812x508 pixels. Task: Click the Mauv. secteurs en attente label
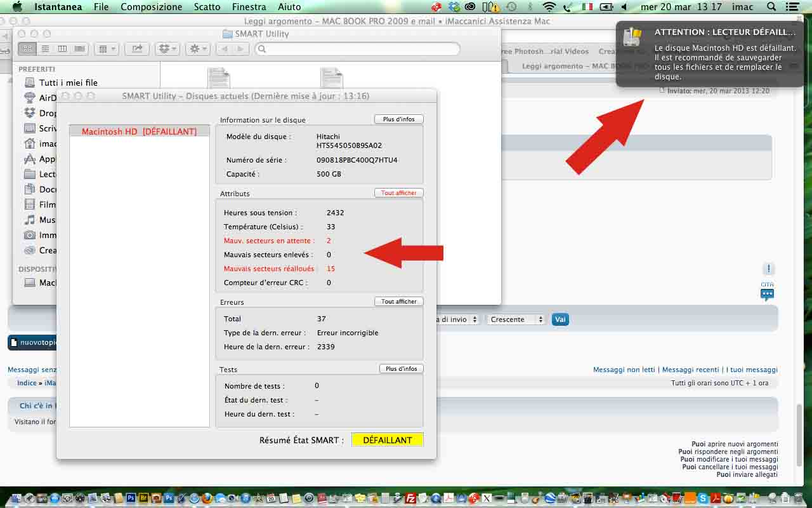click(269, 241)
